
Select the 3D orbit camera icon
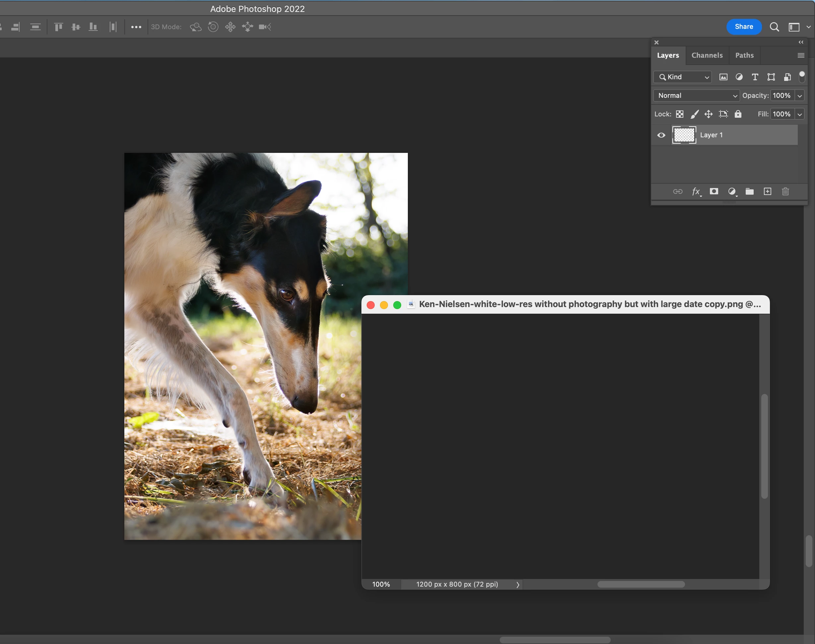point(195,27)
